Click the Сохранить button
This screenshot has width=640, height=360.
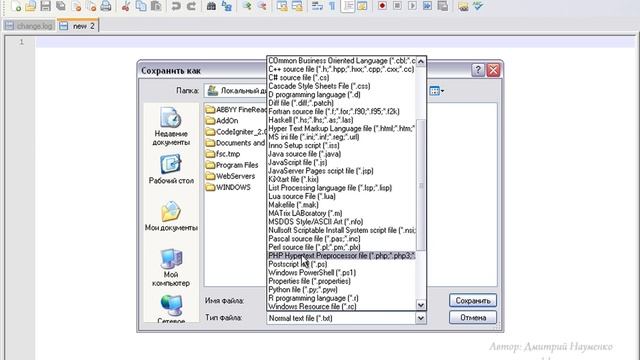(473, 301)
